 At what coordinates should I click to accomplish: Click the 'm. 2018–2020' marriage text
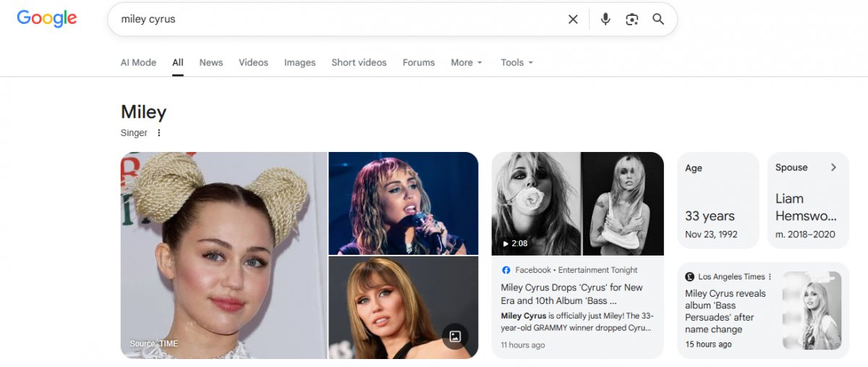(x=805, y=235)
